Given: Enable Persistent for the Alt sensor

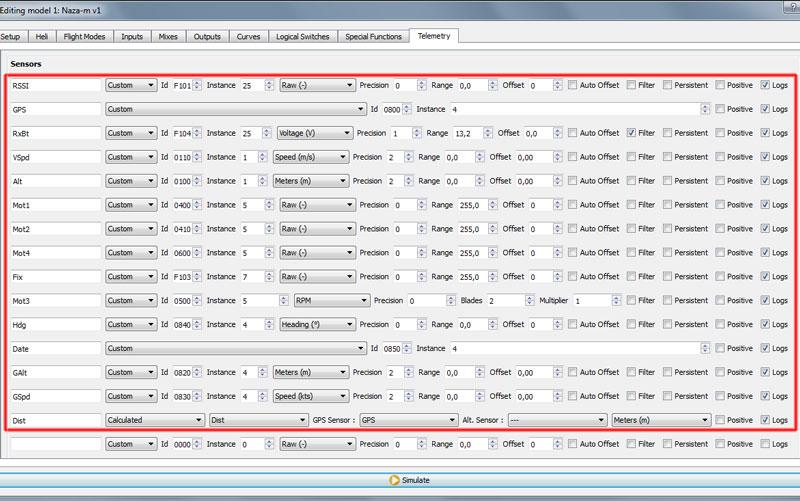Looking at the screenshot, I should [x=667, y=181].
